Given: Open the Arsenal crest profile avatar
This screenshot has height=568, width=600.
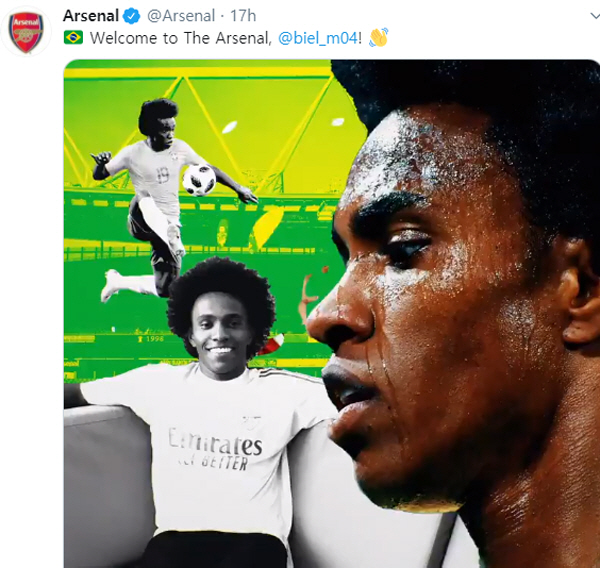Looking at the screenshot, I should (x=26, y=32).
